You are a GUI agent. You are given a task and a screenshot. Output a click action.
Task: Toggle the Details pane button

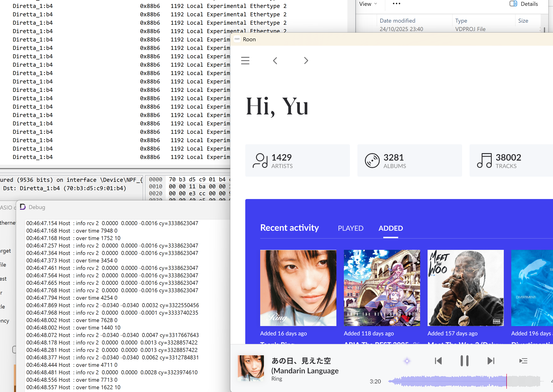(x=524, y=4)
